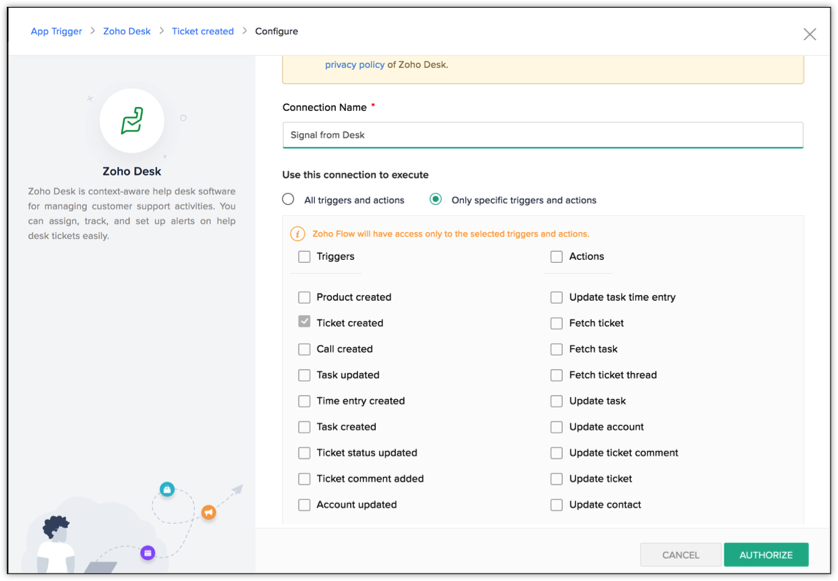Navigate to Ticket created breadcrumb
This screenshot has height=581, width=838.
coord(202,31)
